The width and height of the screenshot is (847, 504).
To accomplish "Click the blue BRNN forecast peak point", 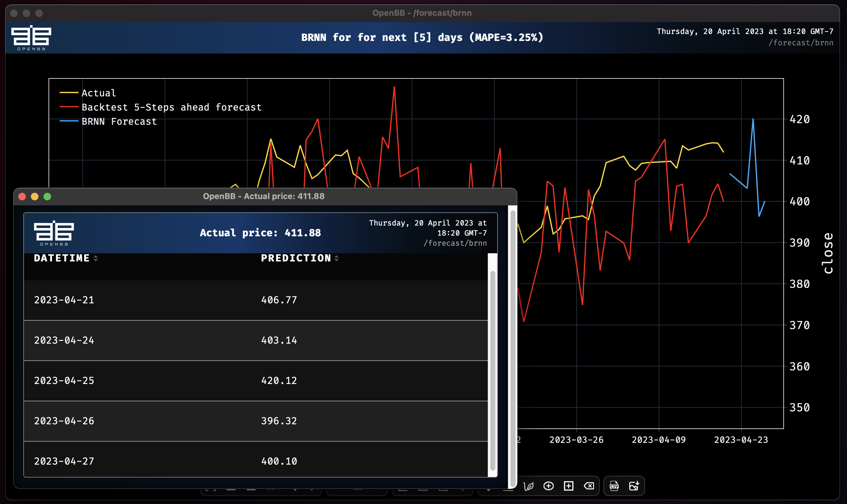I will tap(753, 119).
